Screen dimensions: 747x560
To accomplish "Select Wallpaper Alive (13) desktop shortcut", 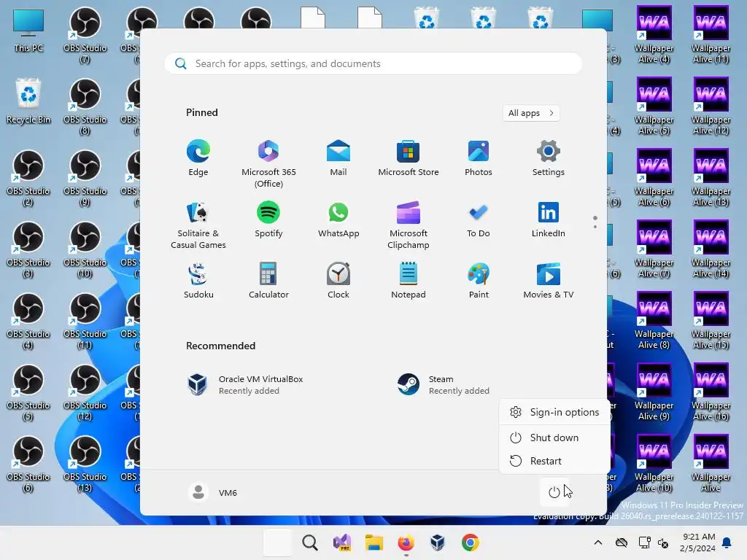I will 711,177.
